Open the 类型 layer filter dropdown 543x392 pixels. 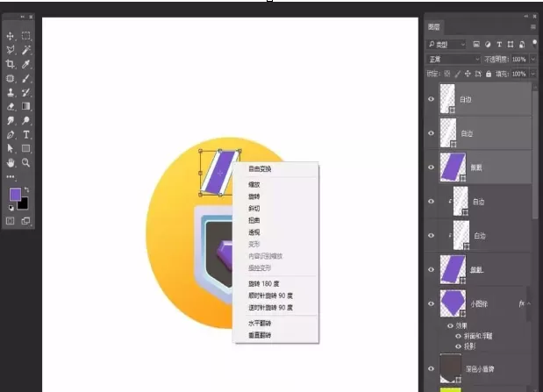click(446, 45)
